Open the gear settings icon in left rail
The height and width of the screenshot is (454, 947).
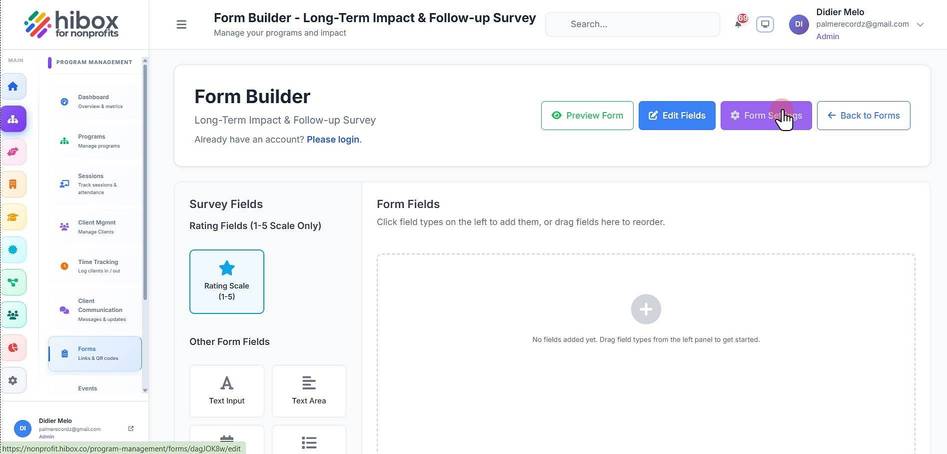pyautogui.click(x=13, y=380)
